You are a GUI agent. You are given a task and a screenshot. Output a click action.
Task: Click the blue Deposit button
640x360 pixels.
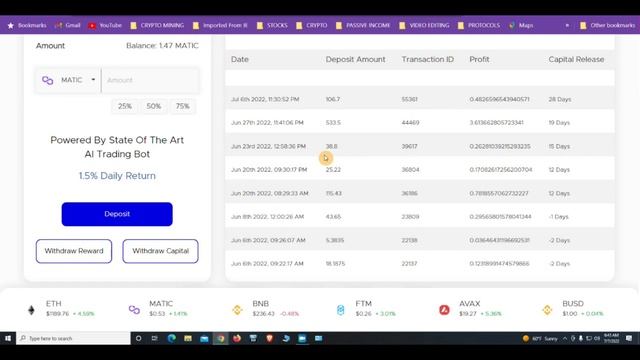117,214
